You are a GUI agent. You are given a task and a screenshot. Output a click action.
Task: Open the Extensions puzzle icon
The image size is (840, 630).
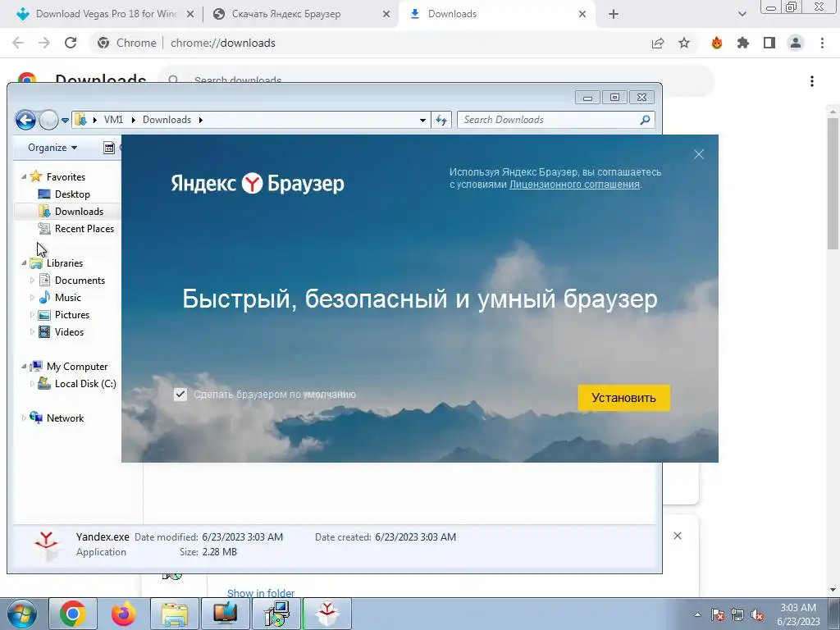[x=743, y=43]
